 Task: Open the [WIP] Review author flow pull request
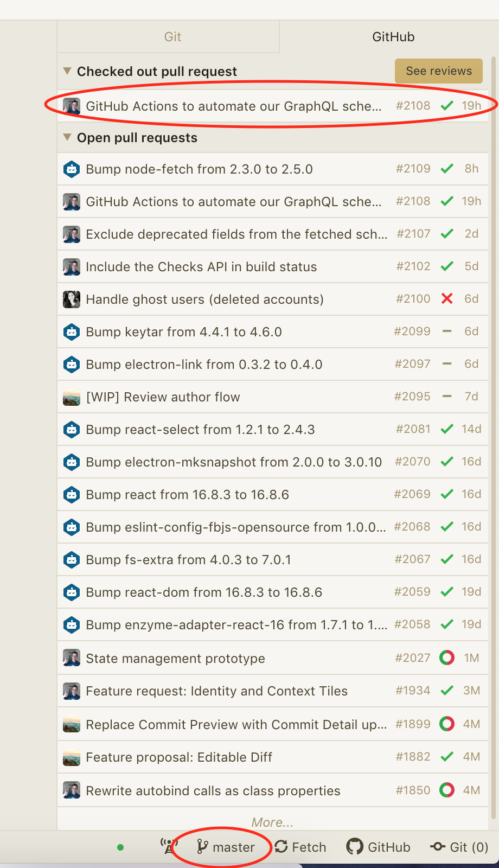click(272, 397)
